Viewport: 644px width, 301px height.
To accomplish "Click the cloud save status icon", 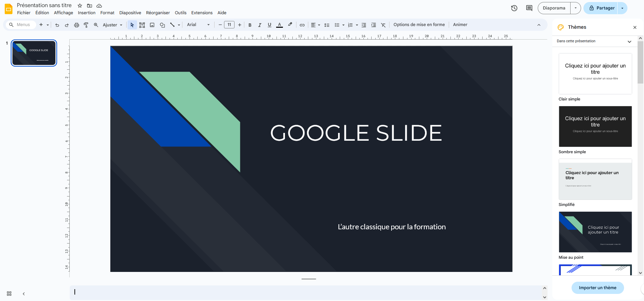I will [99, 6].
